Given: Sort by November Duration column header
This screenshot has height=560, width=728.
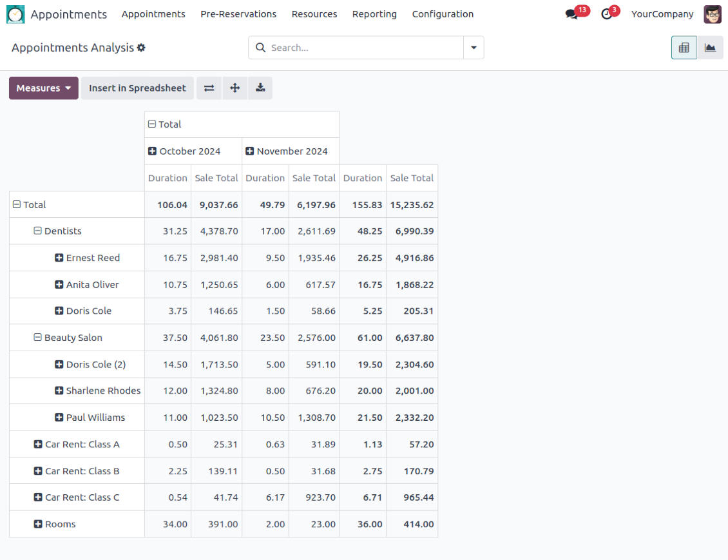Looking at the screenshot, I should [x=265, y=178].
